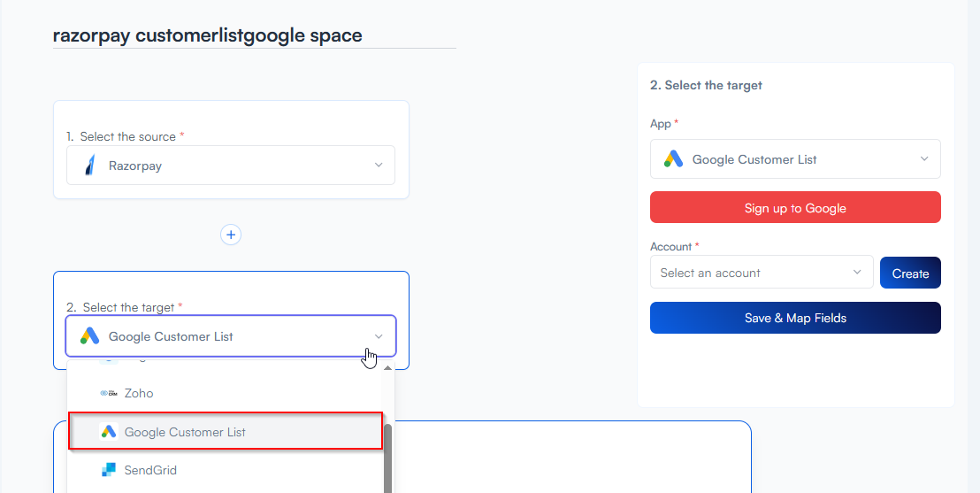Click the plus icon between source and target

coord(231,235)
